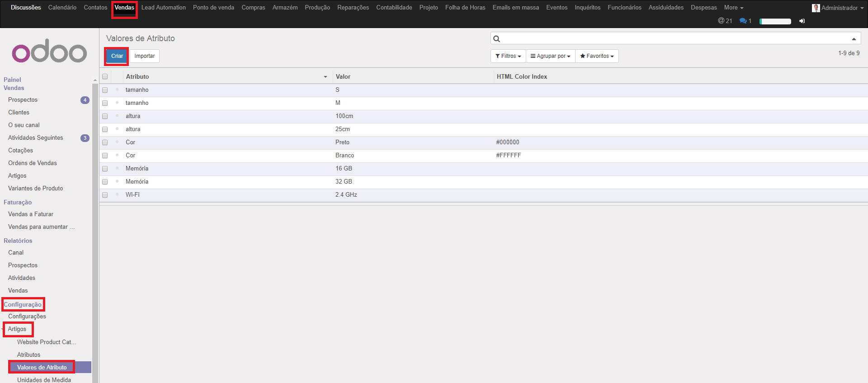
Task: Click into the search input field
Action: click(x=674, y=39)
